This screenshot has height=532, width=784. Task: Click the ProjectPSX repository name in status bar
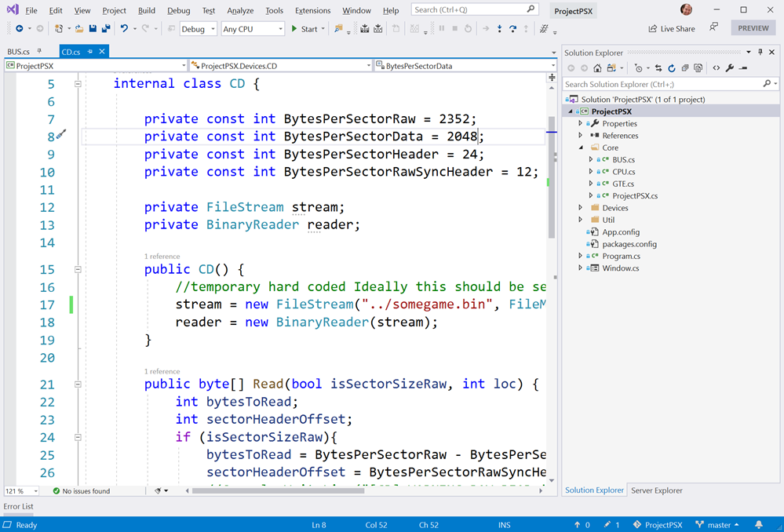pos(658,525)
